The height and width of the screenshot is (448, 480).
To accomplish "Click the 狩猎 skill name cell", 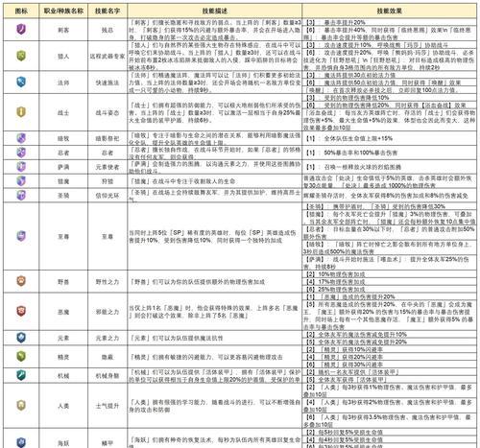I will tap(108, 181).
